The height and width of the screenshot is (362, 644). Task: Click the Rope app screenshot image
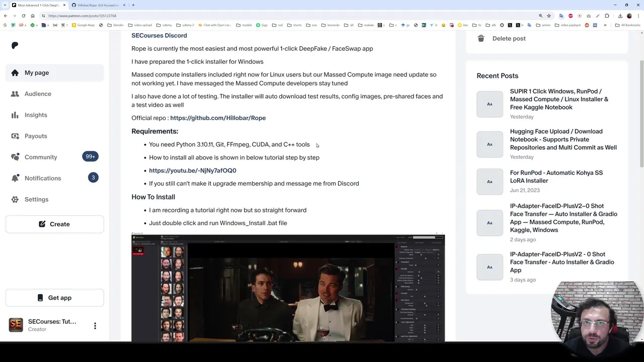[x=288, y=287]
